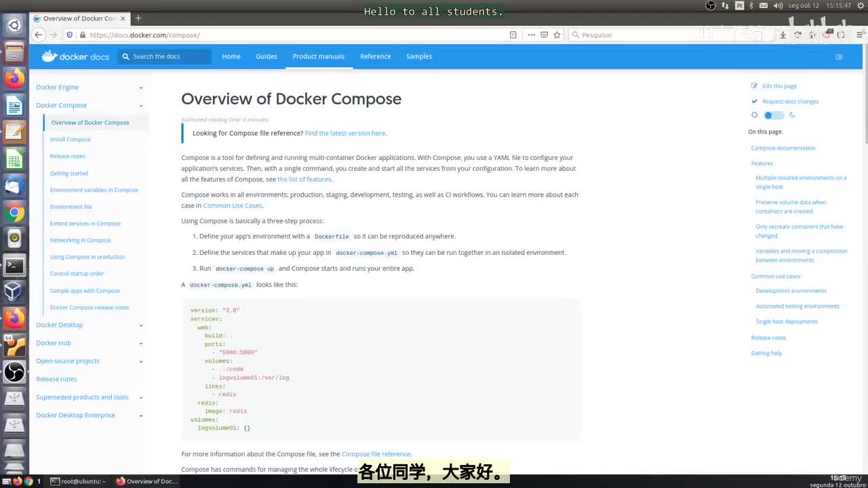Click the tracking protection shield icon in the address bar
This screenshot has height=488, width=868.
coord(69,35)
